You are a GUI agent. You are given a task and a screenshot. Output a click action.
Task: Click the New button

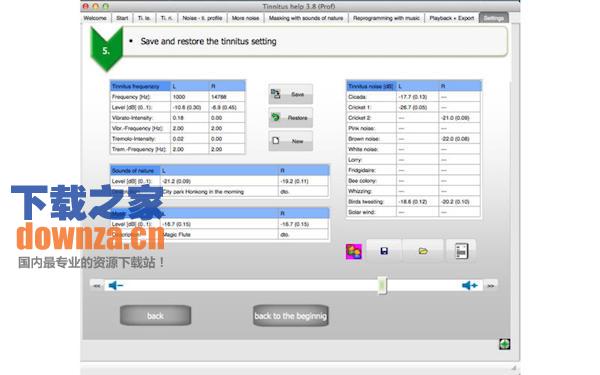point(290,141)
